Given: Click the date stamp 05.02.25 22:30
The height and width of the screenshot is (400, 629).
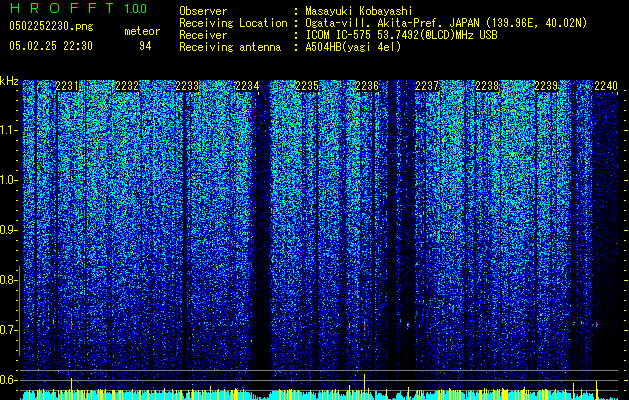Looking at the screenshot, I should 51,46.
